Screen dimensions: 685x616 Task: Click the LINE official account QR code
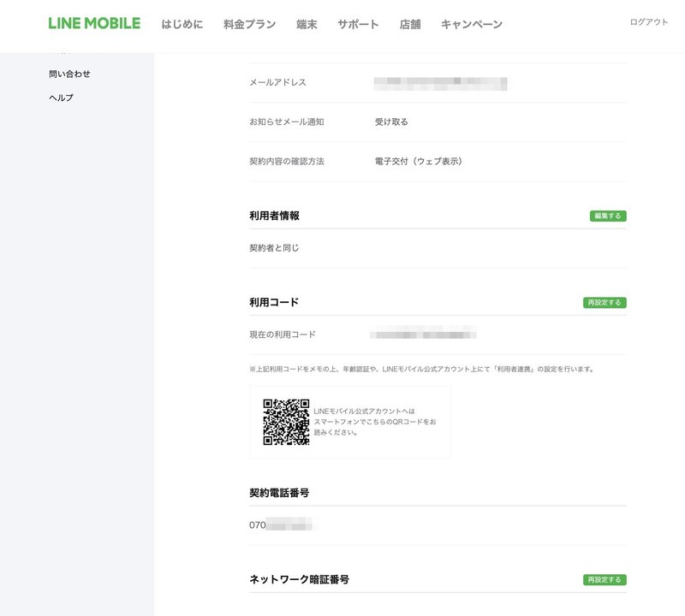(286, 422)
